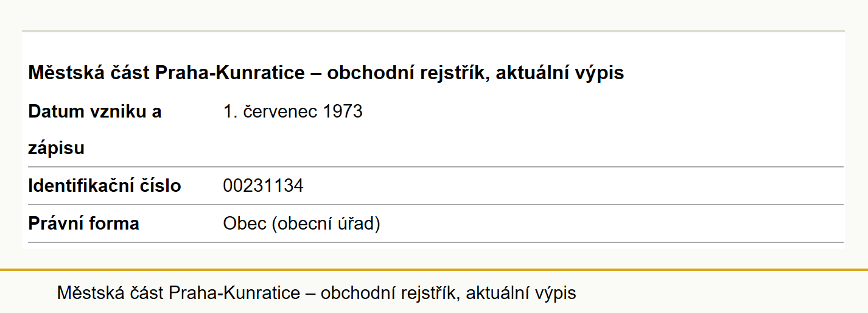The image size is (868, 313).
Task: Click the year "1973"
Action: (343, 112)
